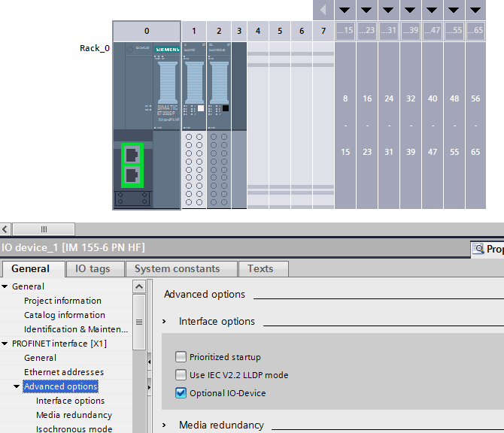Select the server module in slot 3

[x=239, y=126]
